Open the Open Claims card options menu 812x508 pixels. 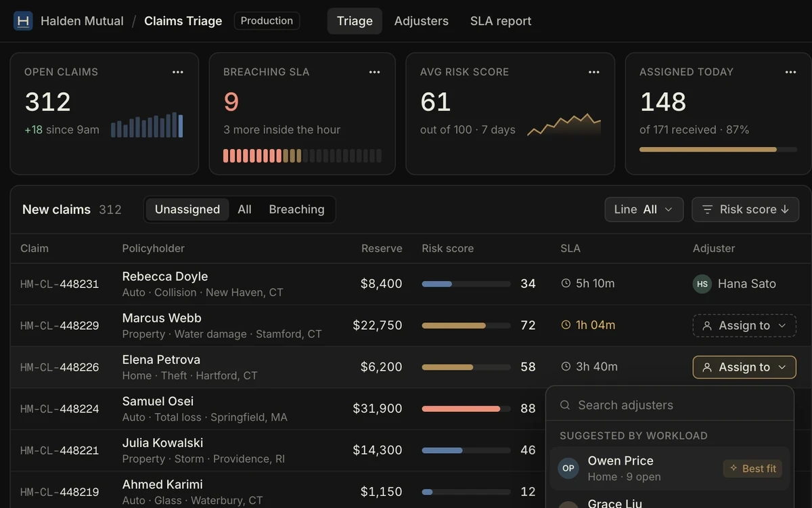pyautogui.click(x=178, y=72)
